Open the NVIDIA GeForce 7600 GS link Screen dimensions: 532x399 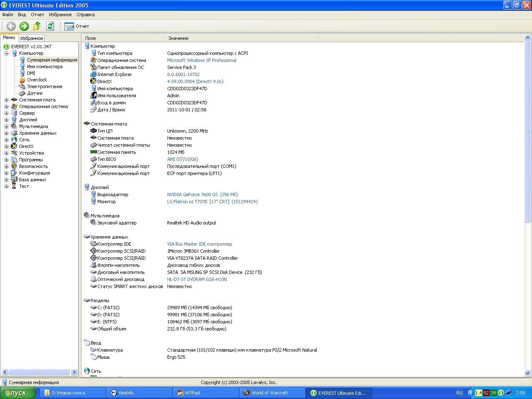coord(202,195)
